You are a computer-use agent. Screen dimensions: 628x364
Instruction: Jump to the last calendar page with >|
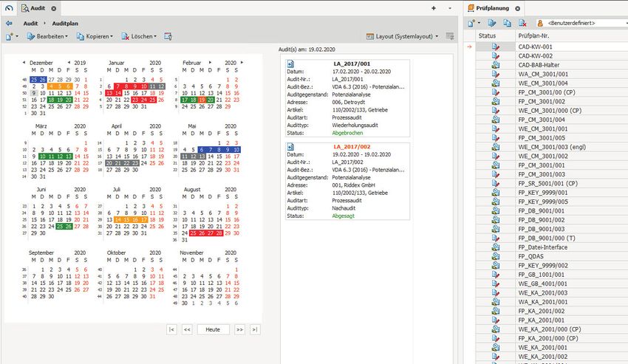(x=255, y=329)
